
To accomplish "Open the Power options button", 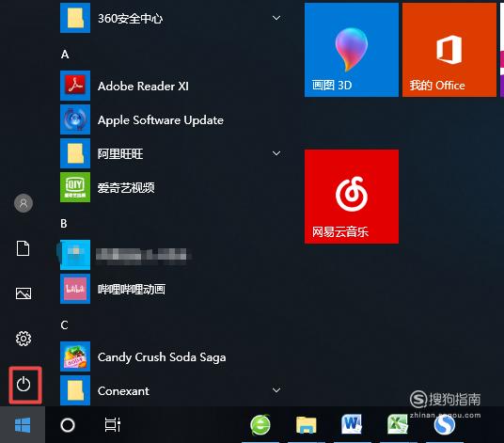I will coord(24,384).
